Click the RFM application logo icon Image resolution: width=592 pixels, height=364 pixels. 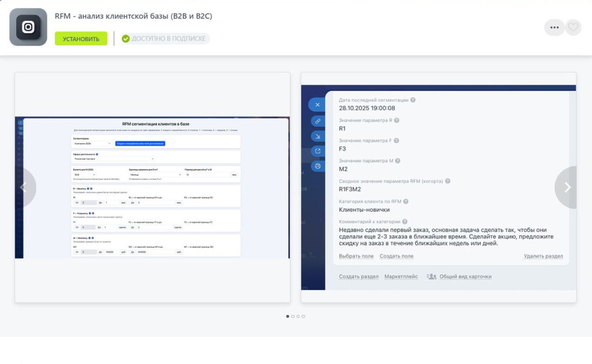coord(28,27)
